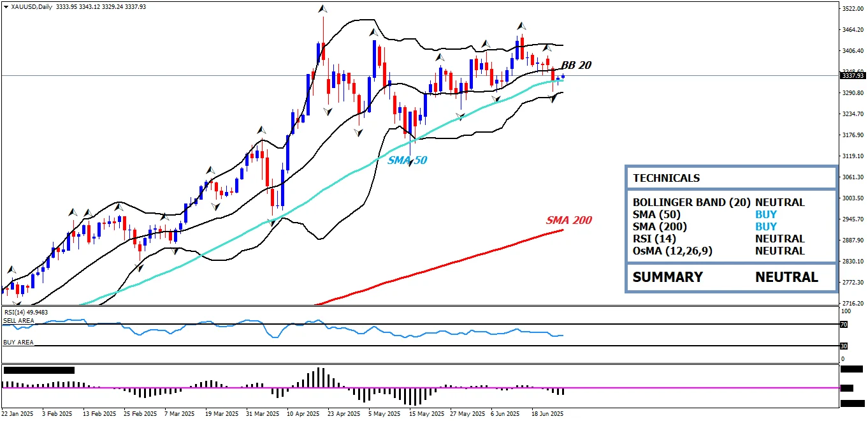The height and width of the screenshot is (421, 868).
Task: Click the last down-fractal arrow below June candles
Action: [x=553, y=100]
